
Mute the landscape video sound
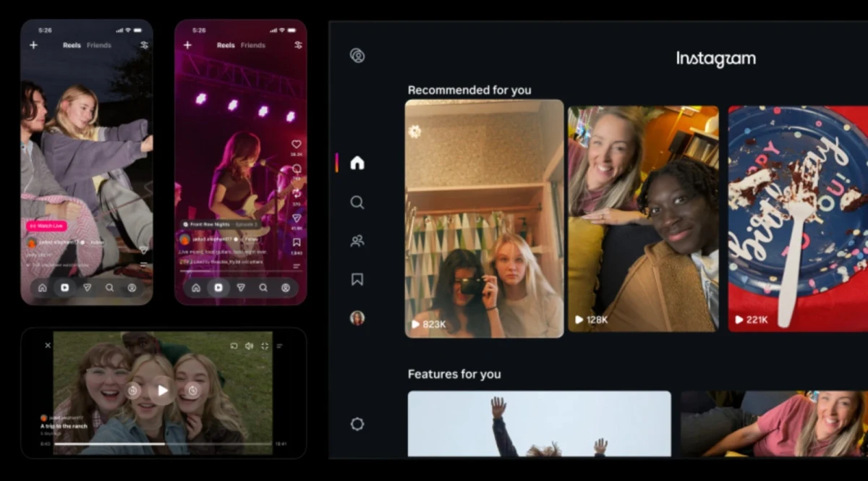pos(249,346)
